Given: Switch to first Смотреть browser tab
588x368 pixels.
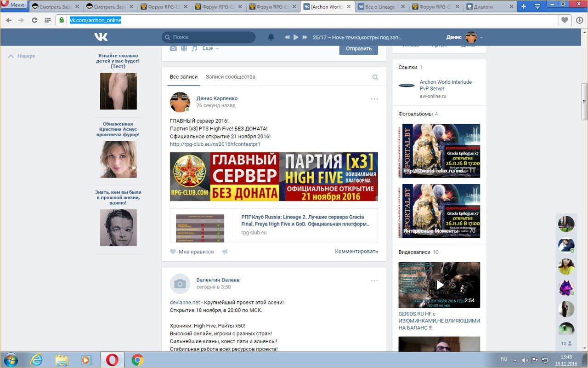Looking at the screenshot, I should point(56,7).
